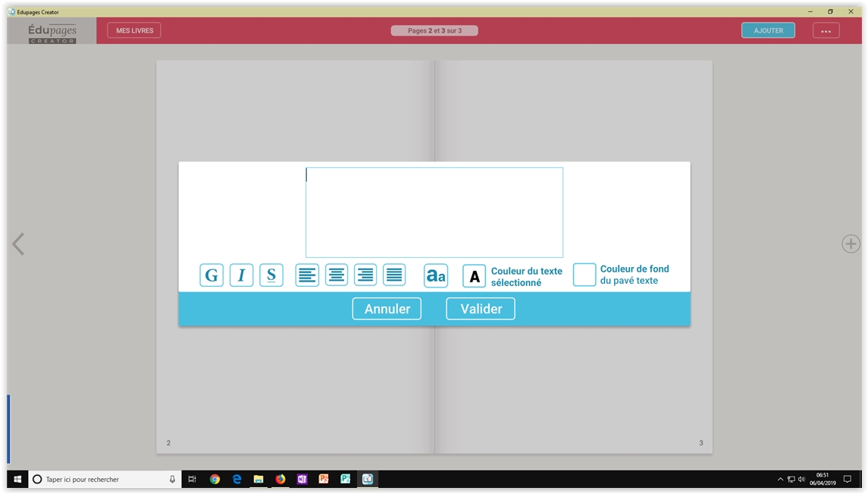Screen dimensions: 868x494
Task: Confirm text with the Valider button
Action: 481,309
